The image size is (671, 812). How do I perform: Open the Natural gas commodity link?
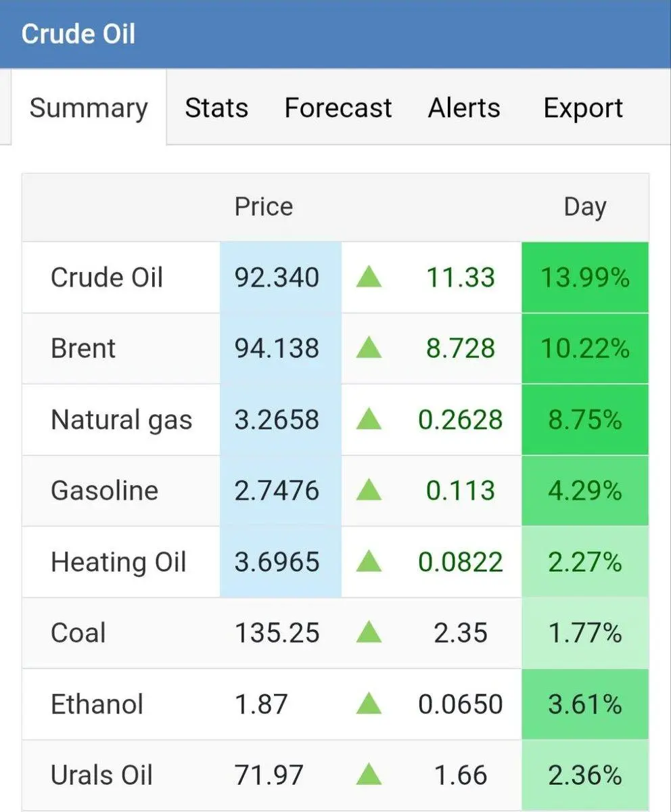coord(122,420)
